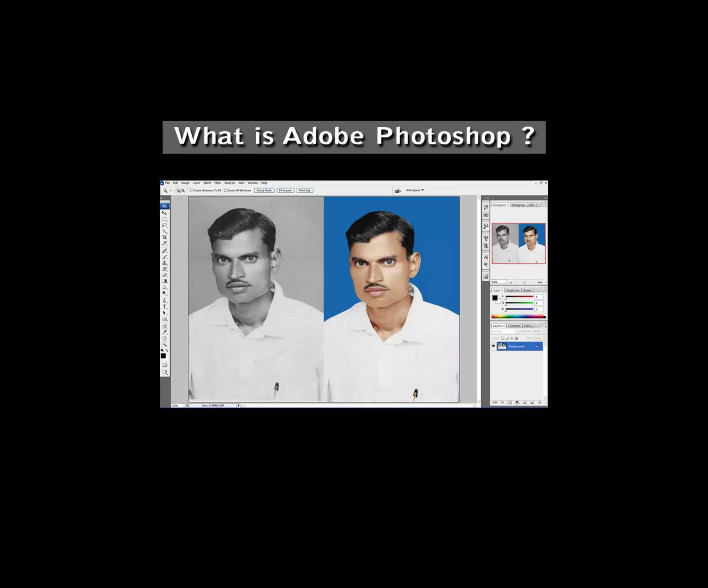708x588 pixels.
Task: Switch to the Swatches tab
Action: 513,290
